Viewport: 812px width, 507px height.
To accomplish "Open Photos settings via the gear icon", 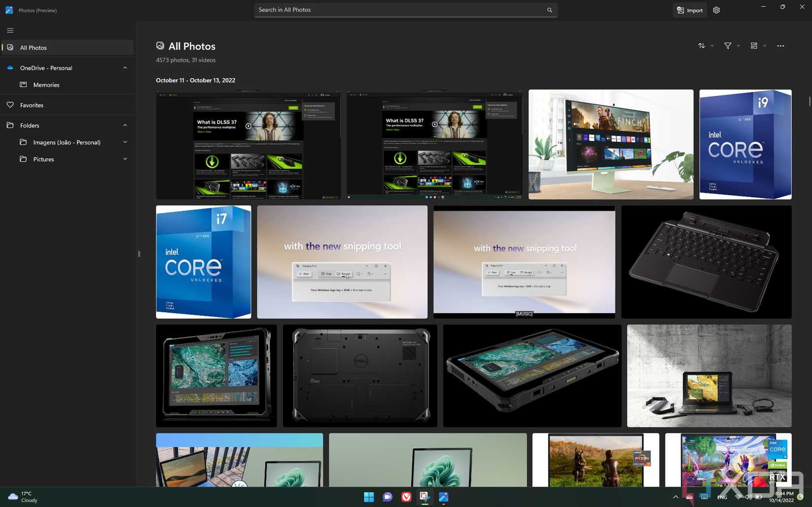I will point(716,10).
